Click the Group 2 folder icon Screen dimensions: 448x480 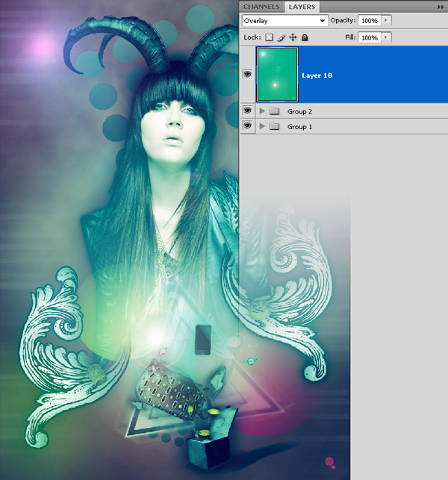tap(274, 111)
